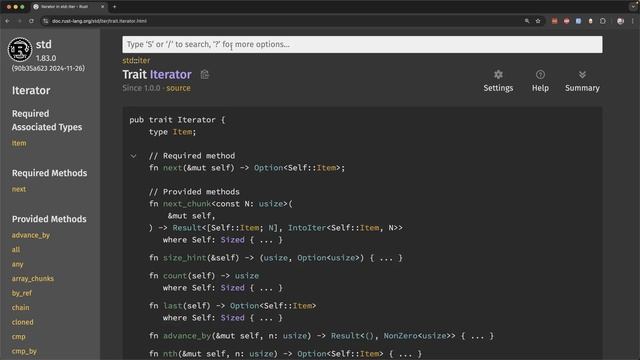640x360 pixels.
Task: Open the next sidebar link
Action: pyautogui.click(x=19, y=189)
